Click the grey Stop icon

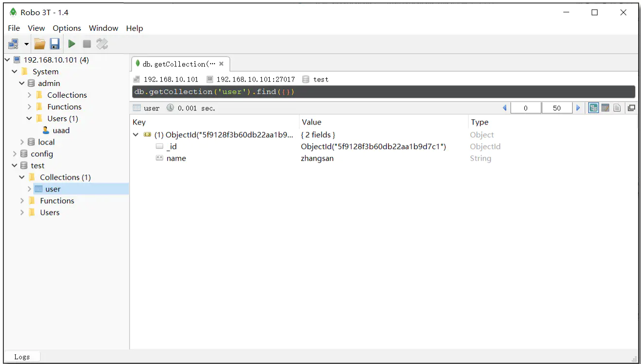87,44
